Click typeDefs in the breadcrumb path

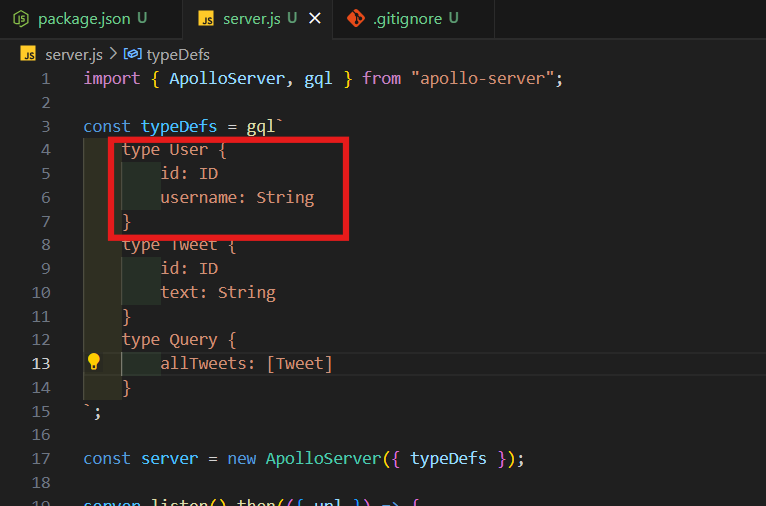[x=178, y=55]
